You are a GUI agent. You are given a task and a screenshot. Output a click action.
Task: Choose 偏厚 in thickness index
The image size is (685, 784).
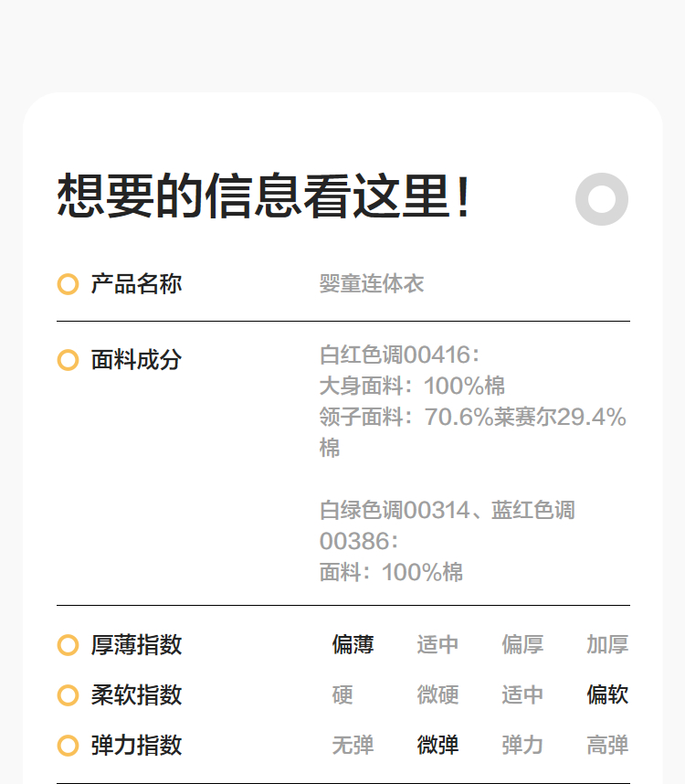coord(522,645)
